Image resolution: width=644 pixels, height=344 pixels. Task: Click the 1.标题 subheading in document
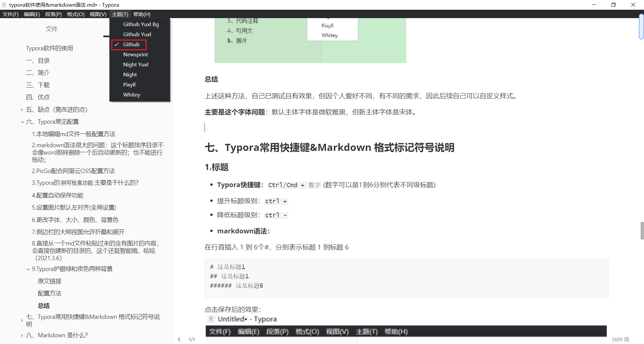(217, 167)
